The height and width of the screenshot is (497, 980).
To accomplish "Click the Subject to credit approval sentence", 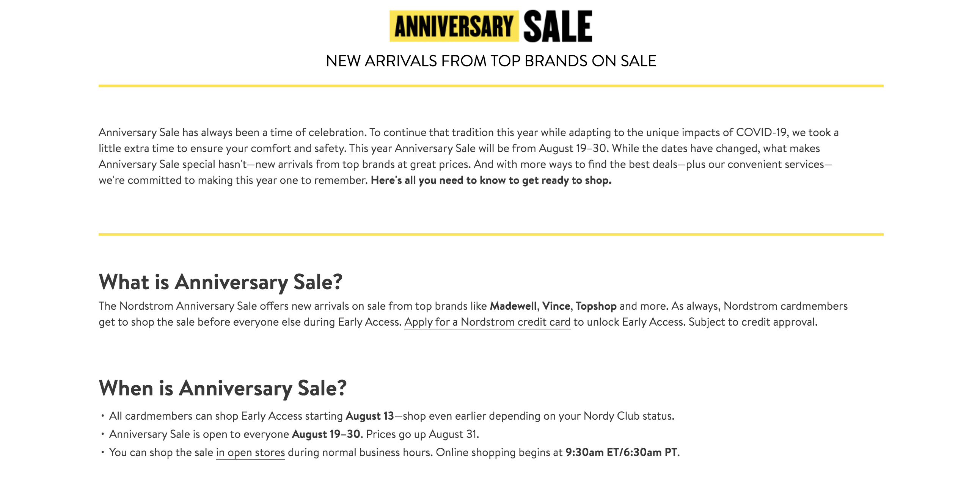I will [x=753, y=322].
